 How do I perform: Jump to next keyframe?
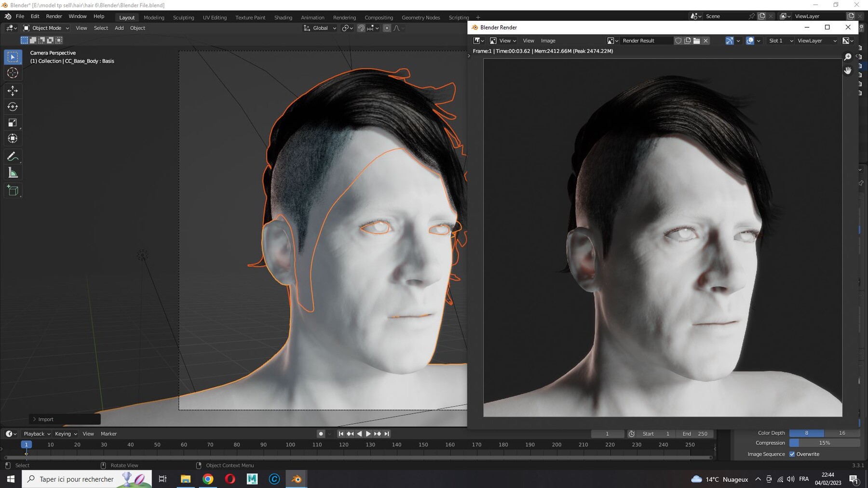pyautogui.click(x=378, y=434)
